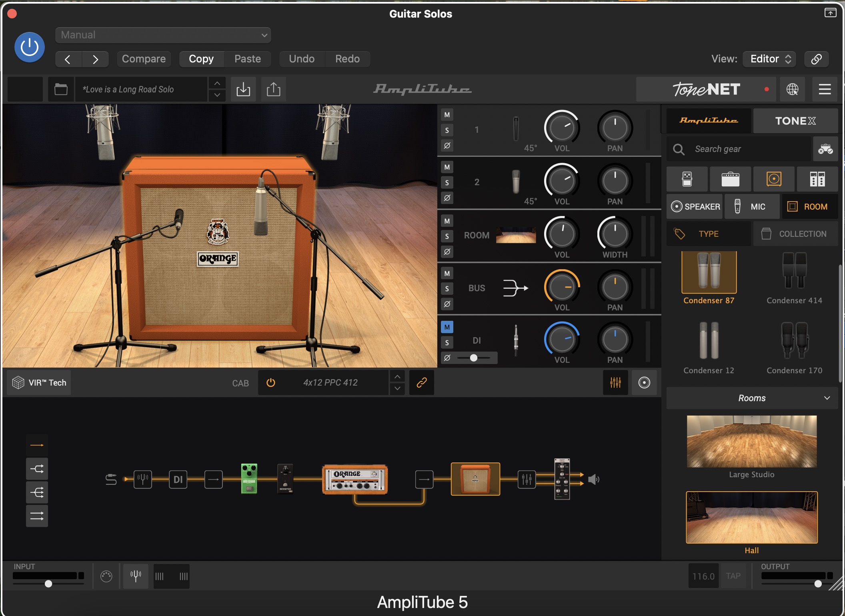Click the Redo button
The image size is (845, 616).
347,59
